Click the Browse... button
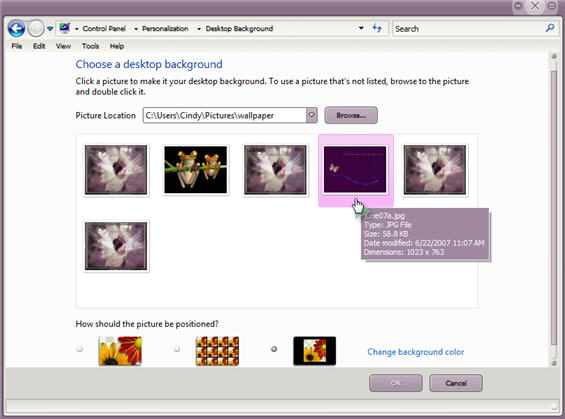Image resolution: width=565 pixels, height=419 pixels. [x=351, y=115]
